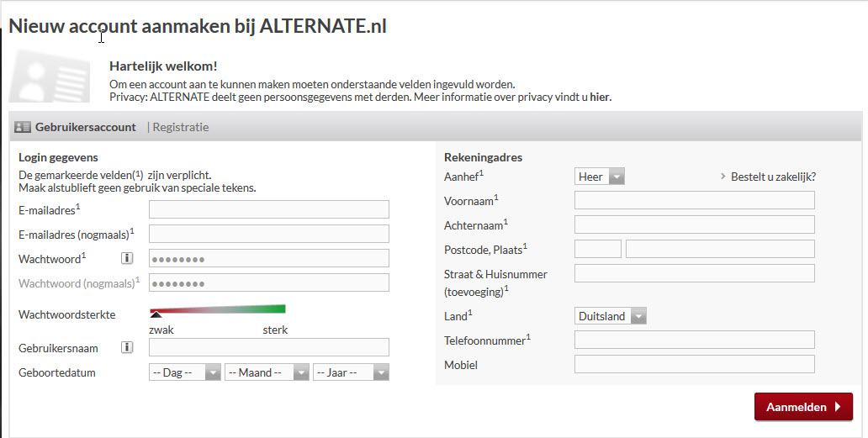Click the Aanmelden button
Viewport: 868px width, 438px height.
[x=803, y=407]
